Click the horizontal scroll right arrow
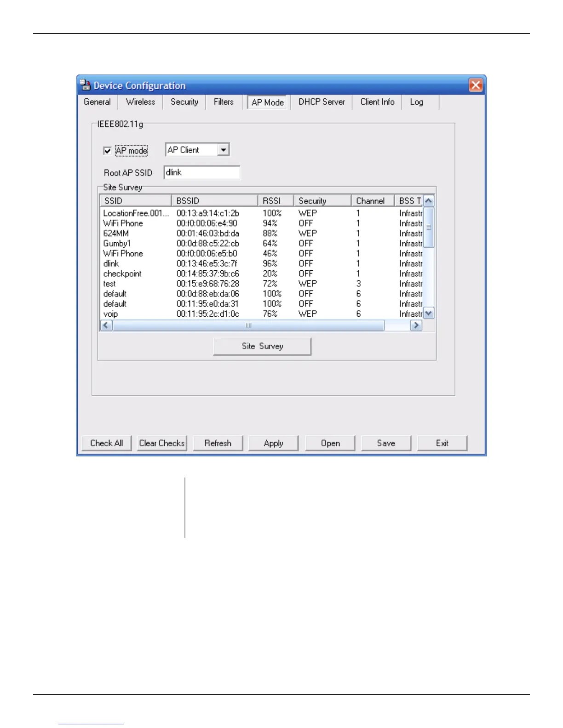 (416, 325)
